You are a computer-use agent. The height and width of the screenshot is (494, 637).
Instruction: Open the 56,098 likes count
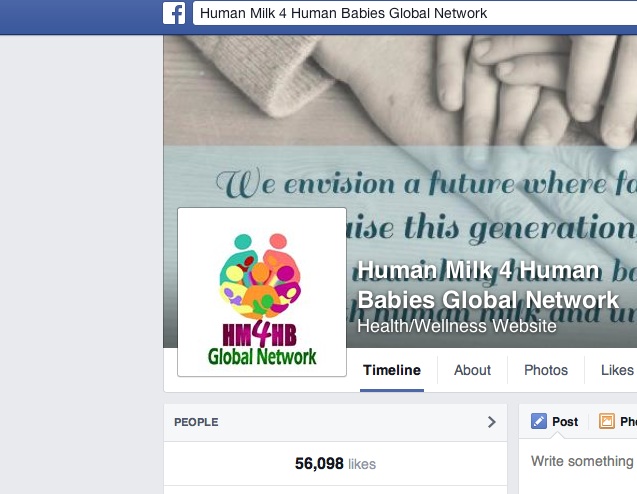pos(335,464)
